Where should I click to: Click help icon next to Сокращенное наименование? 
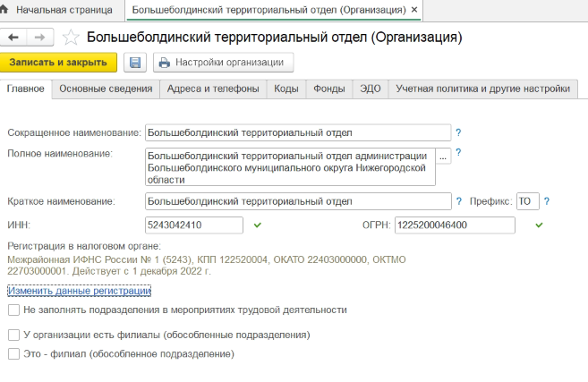[458, 132]
